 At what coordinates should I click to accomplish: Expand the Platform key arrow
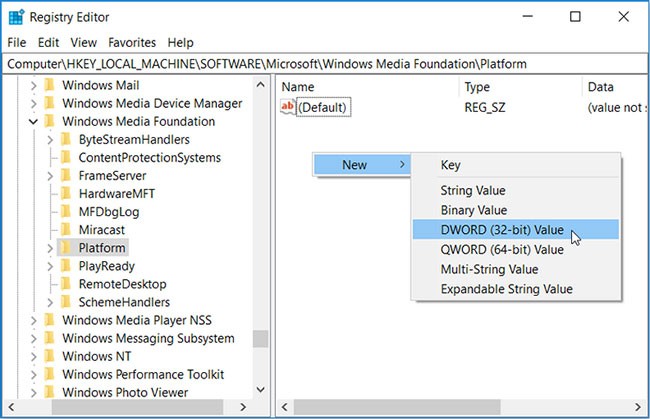[49, 247]
